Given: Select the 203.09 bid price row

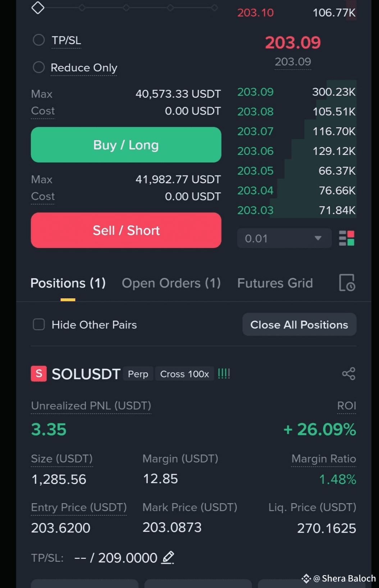Looking at the screenshot, I should [x=297, y=92].
